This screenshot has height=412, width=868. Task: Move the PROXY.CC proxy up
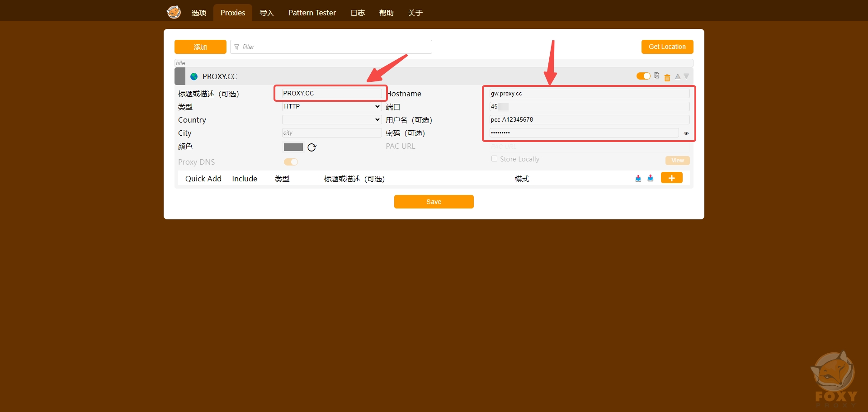click(678, 76)
